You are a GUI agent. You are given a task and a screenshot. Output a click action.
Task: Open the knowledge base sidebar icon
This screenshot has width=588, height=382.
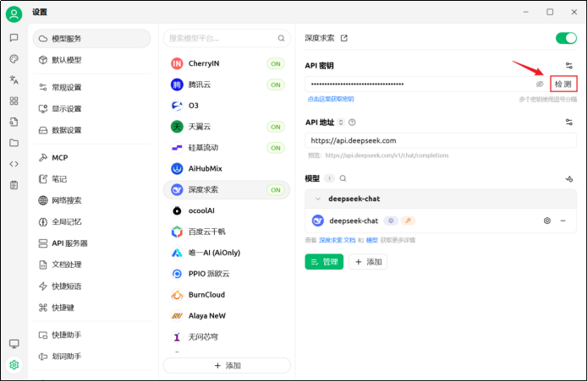point(14,122)
